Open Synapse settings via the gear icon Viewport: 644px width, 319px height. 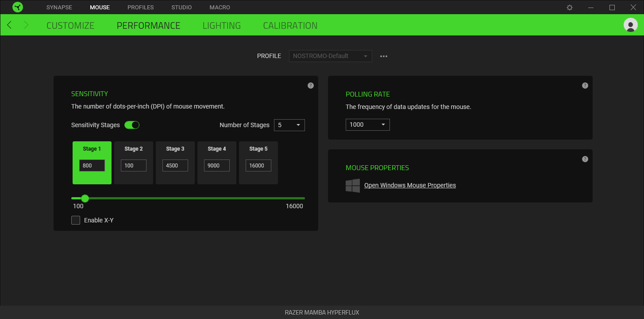click(x=570, y=7)
